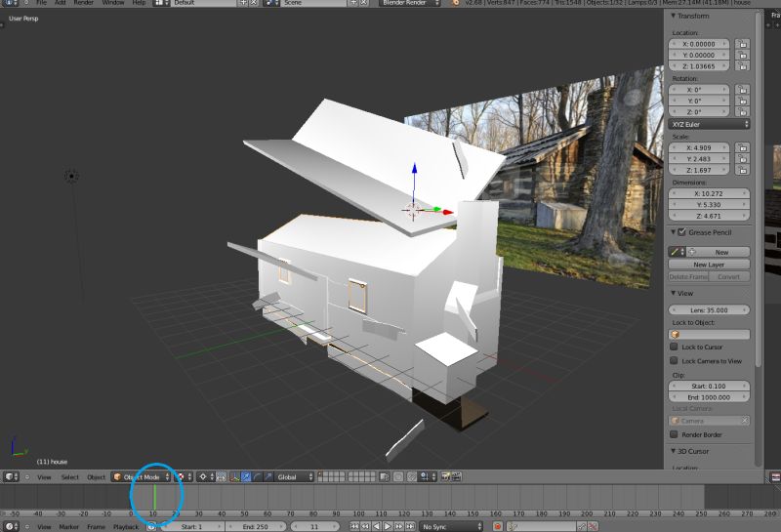Image resolution: width=781 pixels, height=532 pixels.
Task: Click the Delete Frame button
Action: (x=688, y=276)
